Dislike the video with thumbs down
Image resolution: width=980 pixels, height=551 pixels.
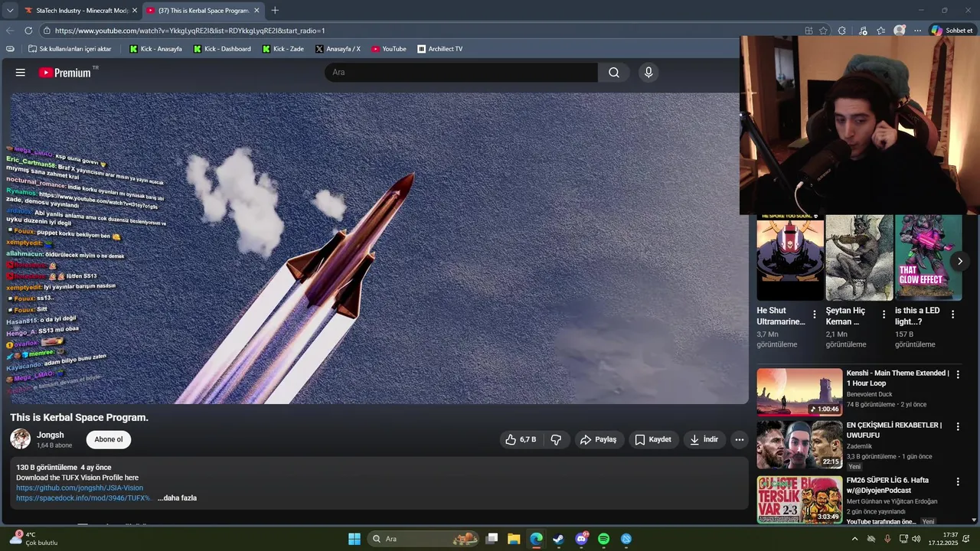coord(556,439)
